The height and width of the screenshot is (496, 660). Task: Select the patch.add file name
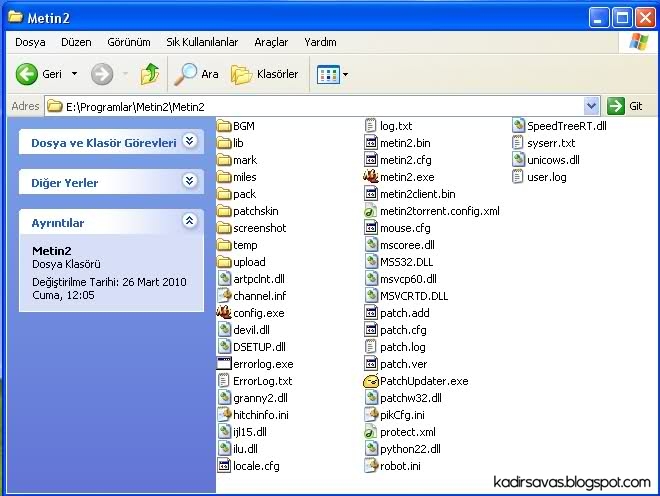click(x=405, y=313)
